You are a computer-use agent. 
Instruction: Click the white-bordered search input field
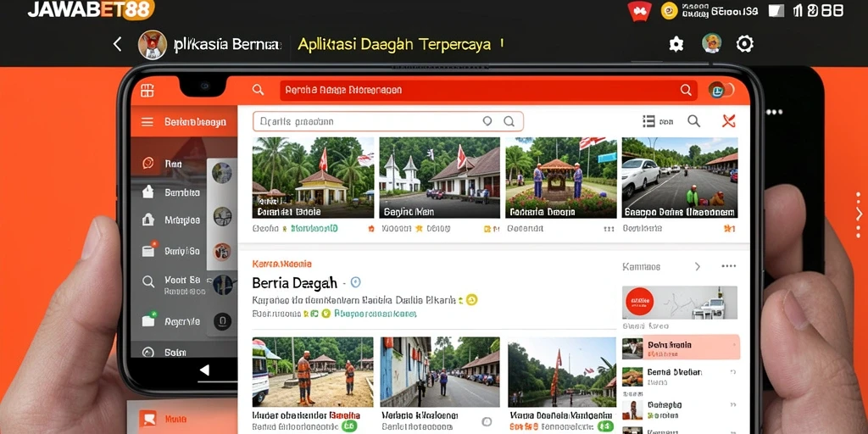coord(388,121)
